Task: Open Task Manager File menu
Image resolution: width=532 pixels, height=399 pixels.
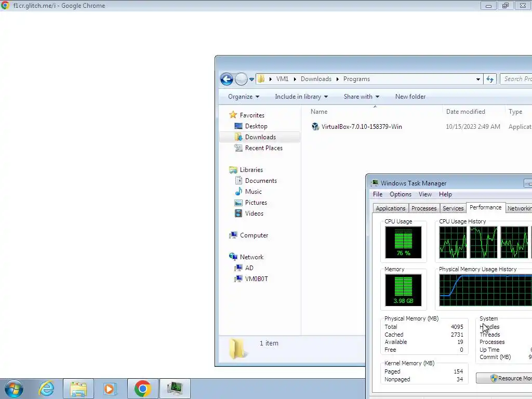Action: [x=378, y=194]
